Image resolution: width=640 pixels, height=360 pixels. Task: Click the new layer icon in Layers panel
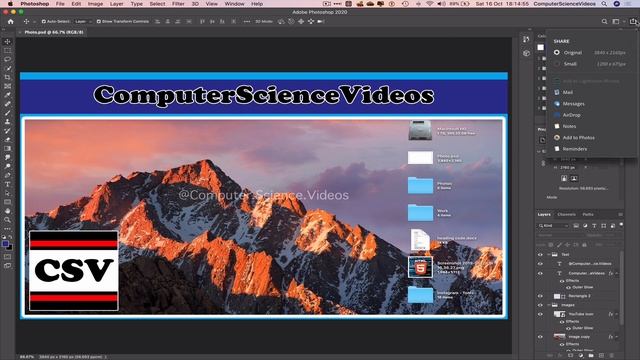click(601, 356)
